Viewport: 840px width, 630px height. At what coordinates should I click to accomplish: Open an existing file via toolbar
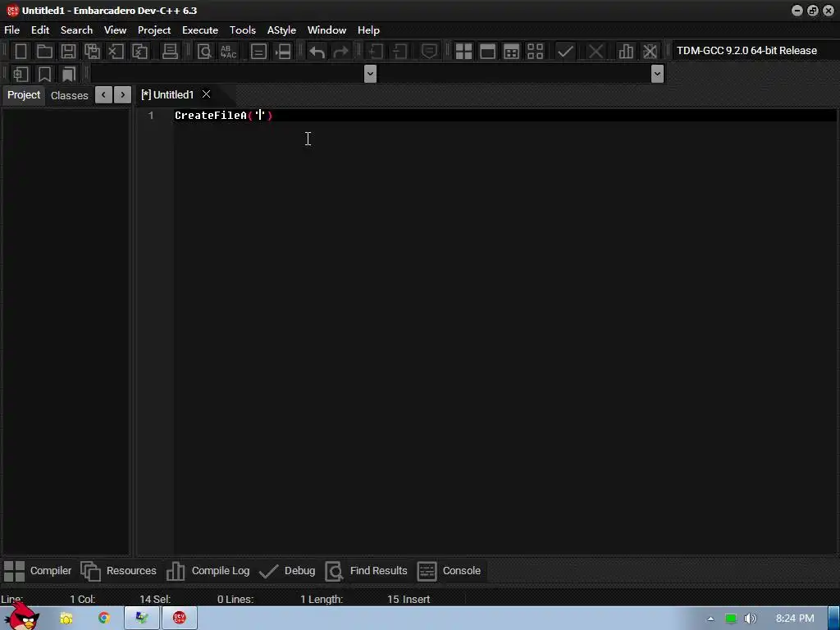tap(44, 52)
